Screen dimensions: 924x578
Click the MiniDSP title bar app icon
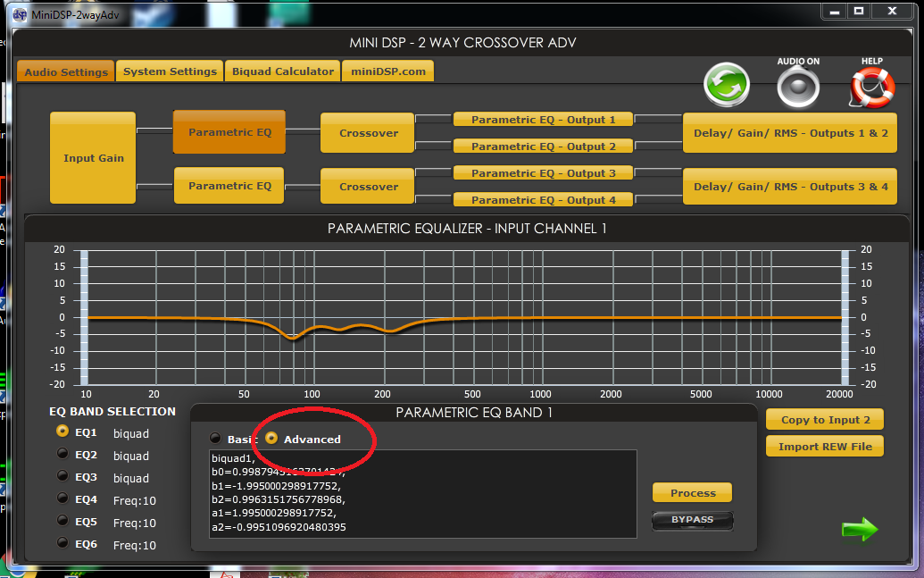pos(20,15)
